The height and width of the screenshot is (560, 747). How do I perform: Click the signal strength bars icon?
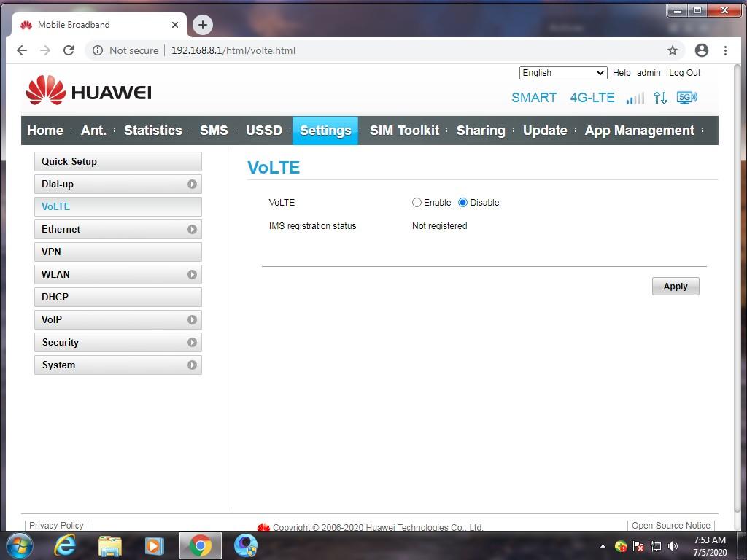tap(635, 98)
